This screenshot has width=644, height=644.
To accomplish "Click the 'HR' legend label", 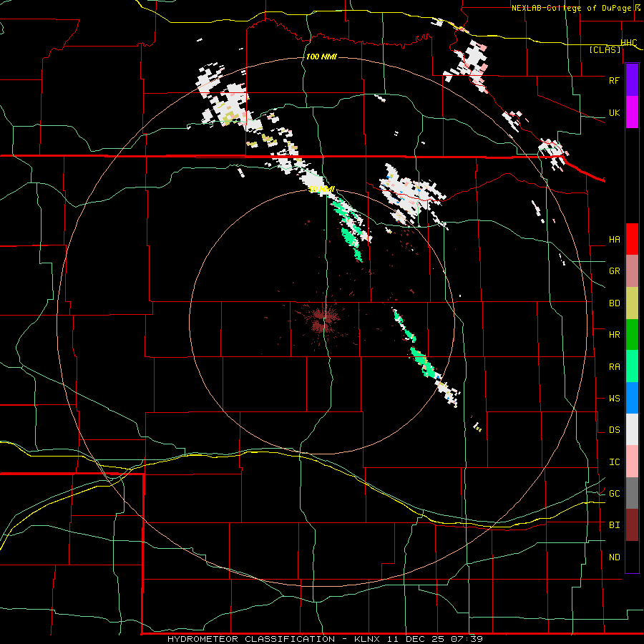I will [614, 335].
